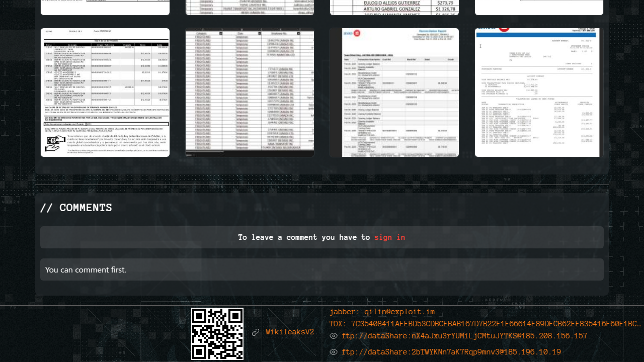Open the reconciliation report thumbnail
Viewport: 644px width, 362px height.
pyautogui.click(x=394, y=93)
